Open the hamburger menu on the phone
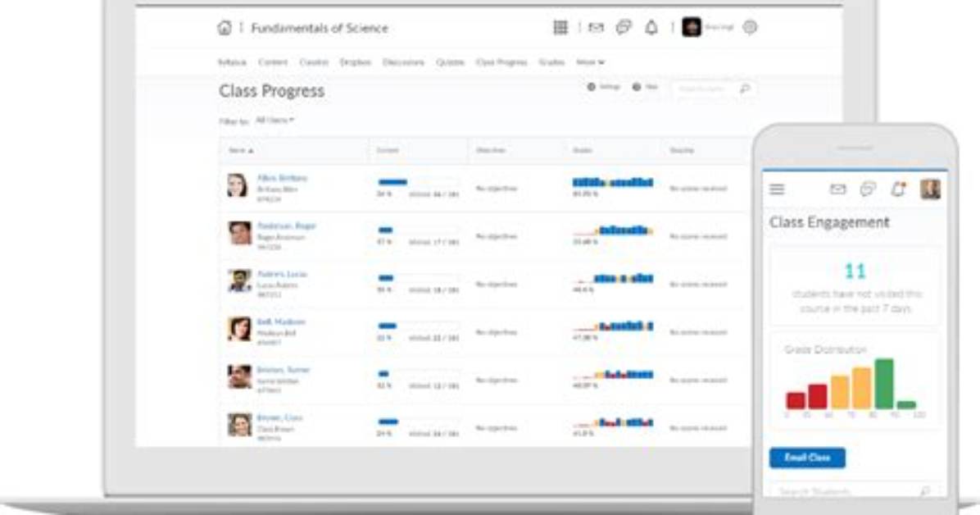This screenshot has width=980, height=515. coord(777,189)
